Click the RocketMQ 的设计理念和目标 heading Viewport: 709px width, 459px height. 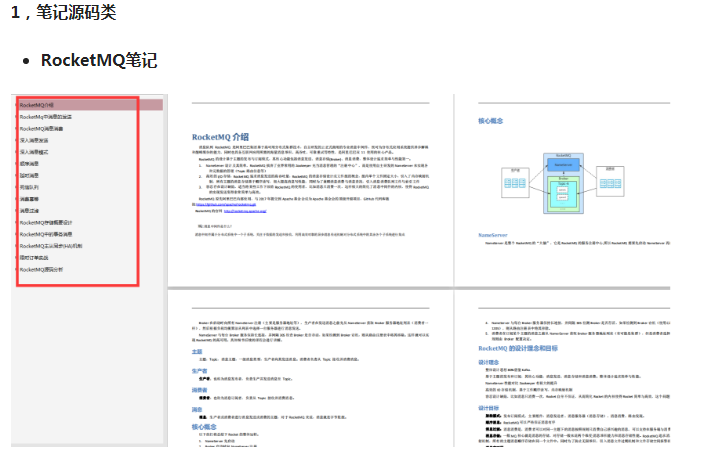click(518, 348)
